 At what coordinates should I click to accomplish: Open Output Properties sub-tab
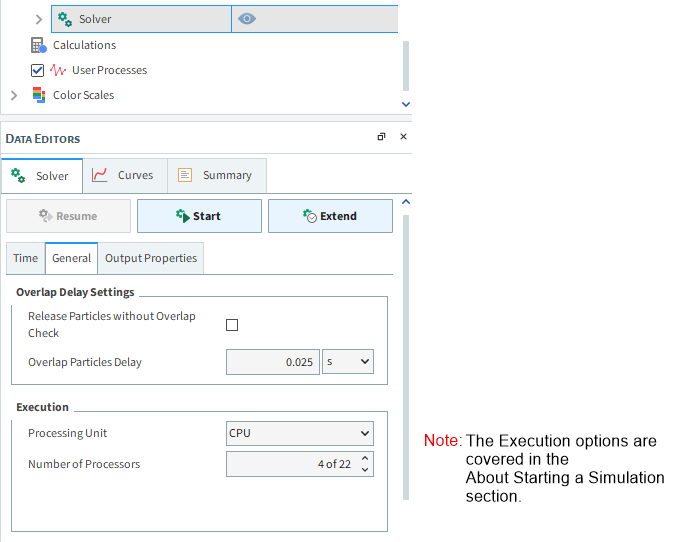151,258
